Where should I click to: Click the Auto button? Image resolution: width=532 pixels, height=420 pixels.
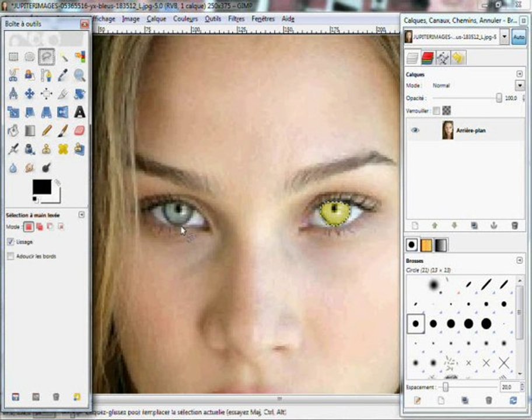(519, 37)
